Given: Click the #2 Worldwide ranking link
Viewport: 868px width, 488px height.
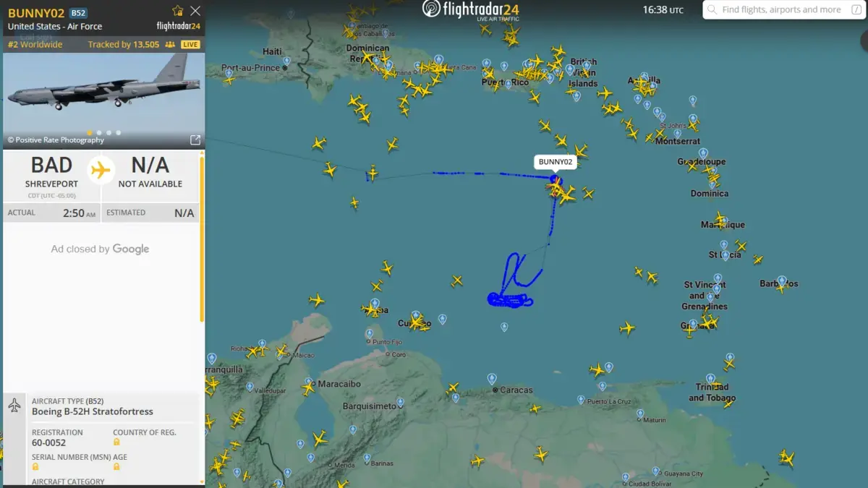Looking at the screenshot, I should point(35,45).
